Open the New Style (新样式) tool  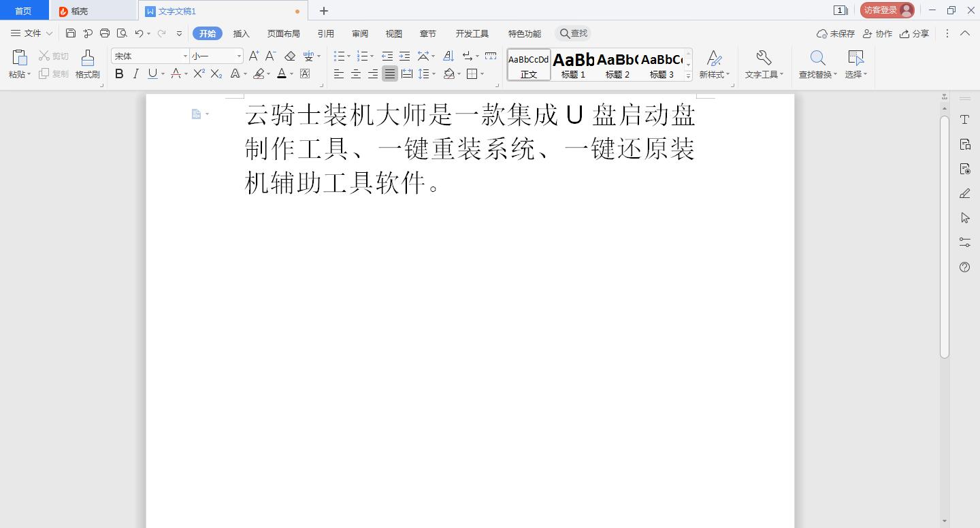pyautogui.click(x=714, y=65)
